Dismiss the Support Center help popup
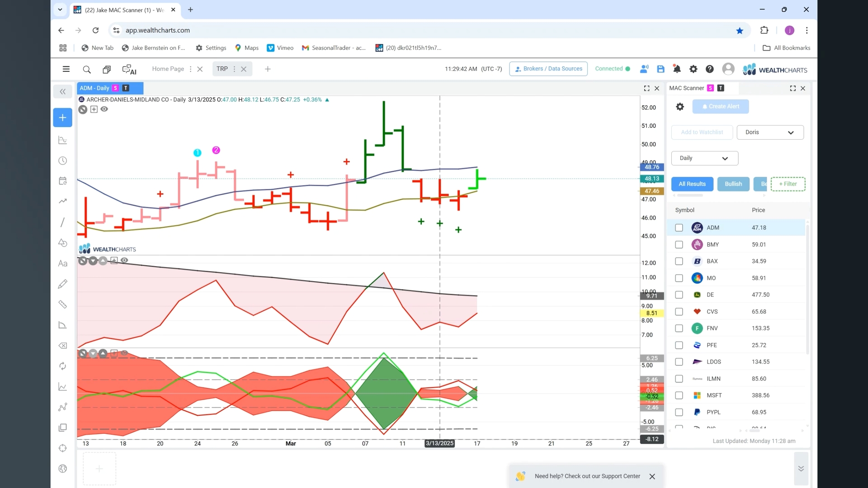Screen dimensions: 868x488 coord(652,476)
